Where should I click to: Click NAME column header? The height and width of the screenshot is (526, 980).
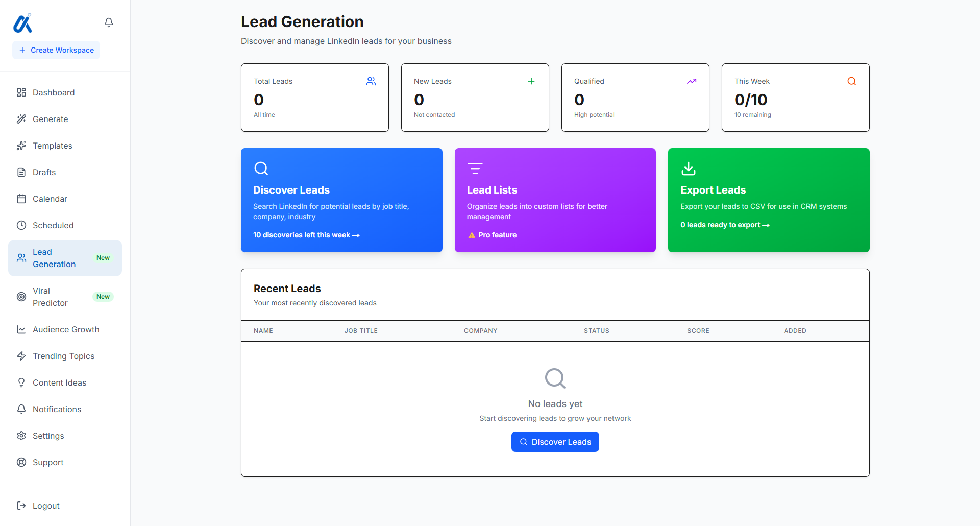263,331
